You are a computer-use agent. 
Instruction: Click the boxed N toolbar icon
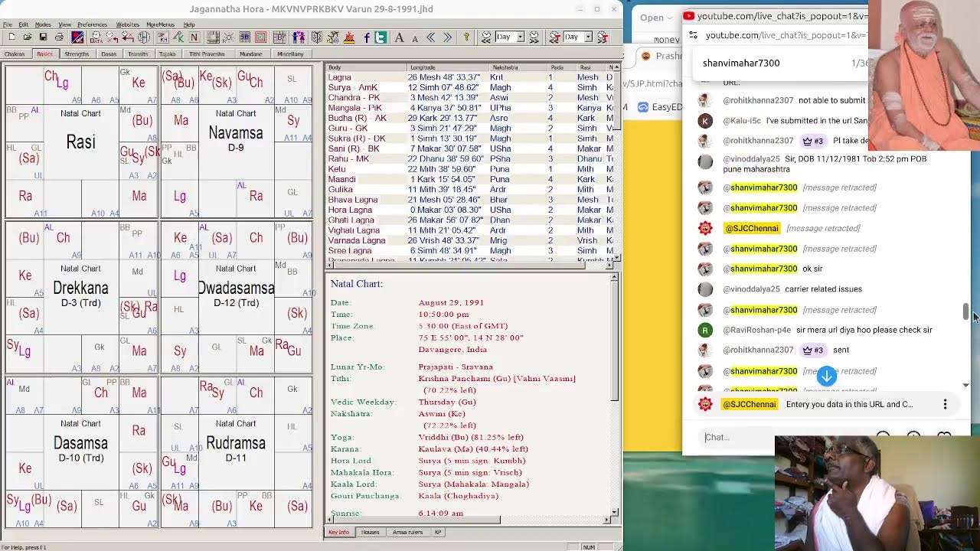click(x=194, y=37)
